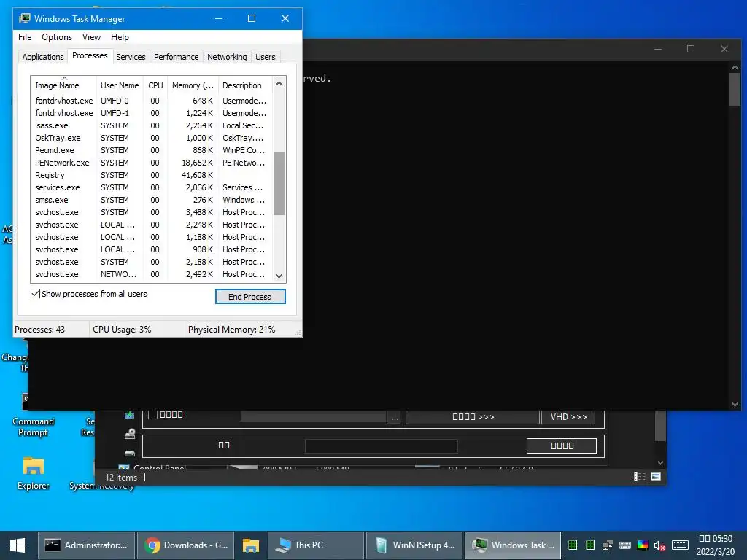Click the console window scroll up arrow
The width and height of the screenshot is (747, 560).
click(735, 67)
